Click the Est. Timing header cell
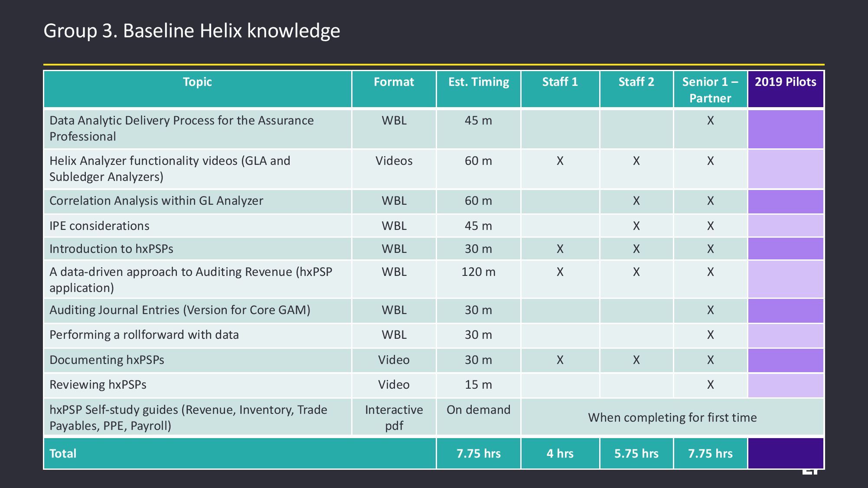This screenshot has height=488, width=868. [x=478, y=82]
